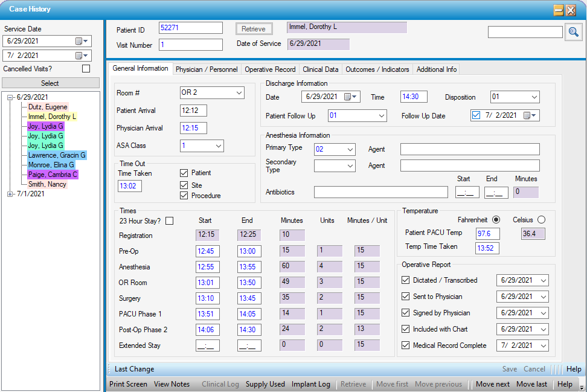
Task: Collapse the 6/29/2021 tree node
Action: click(x=10, y=97)
